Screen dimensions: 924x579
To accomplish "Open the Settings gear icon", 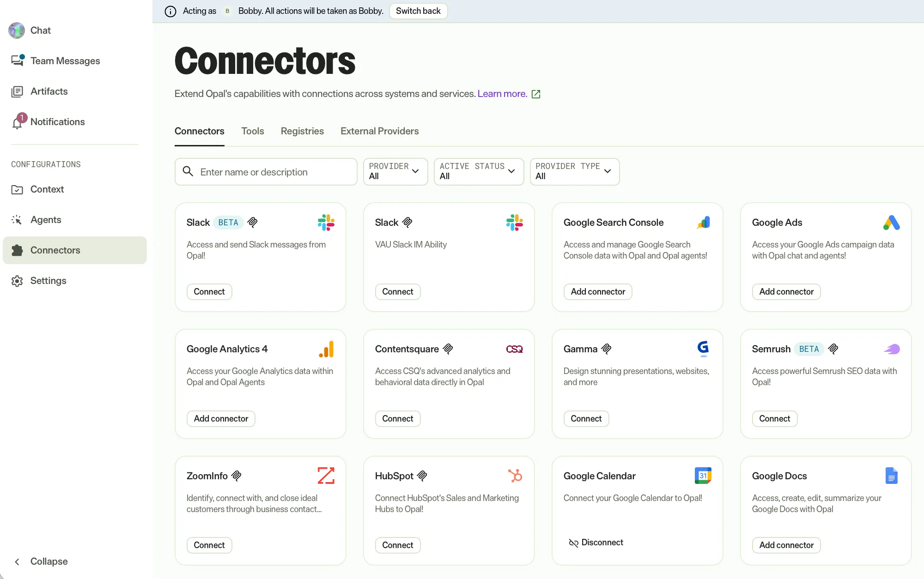I will 17,281.
